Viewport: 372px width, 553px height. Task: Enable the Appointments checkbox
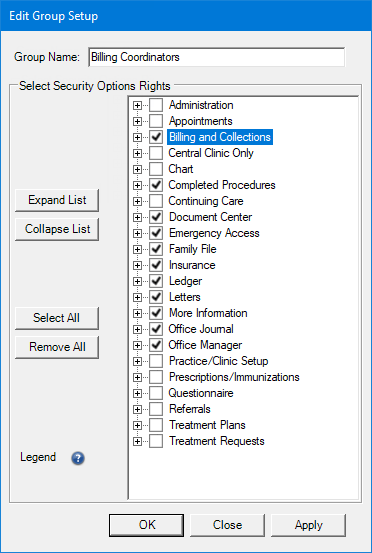(156, 121)
